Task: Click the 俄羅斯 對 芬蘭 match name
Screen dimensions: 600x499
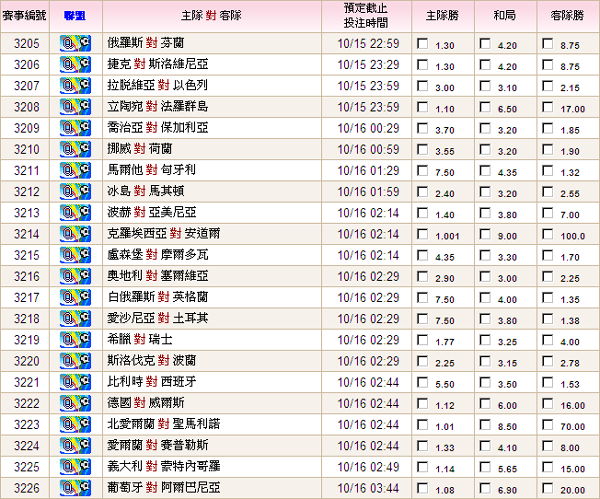Action: pyautogui.click(x=146, y=43)
